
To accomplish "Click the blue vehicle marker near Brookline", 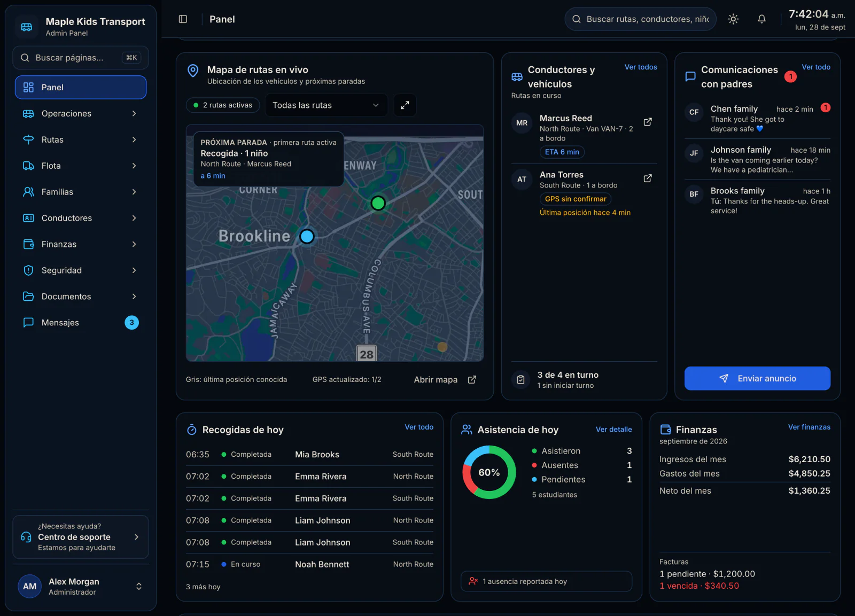I will tap(307, 236).
